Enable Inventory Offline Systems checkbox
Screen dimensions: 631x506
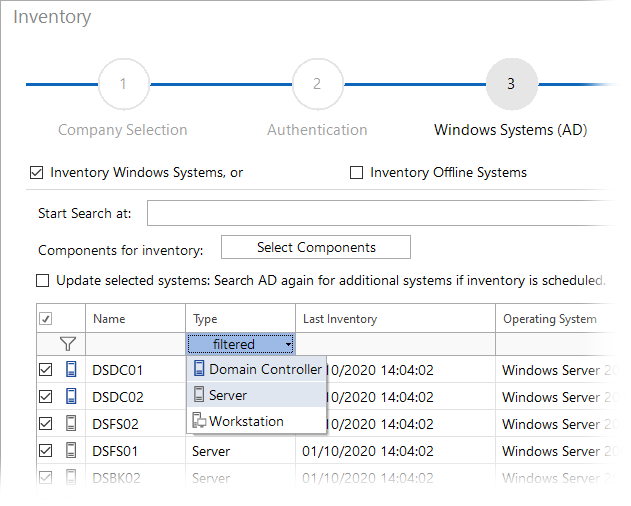[x=356, y=173]
